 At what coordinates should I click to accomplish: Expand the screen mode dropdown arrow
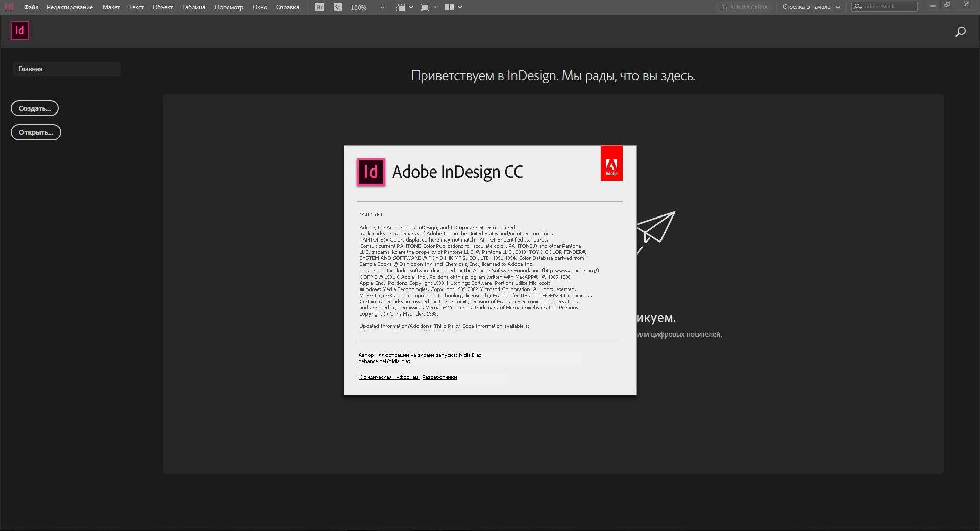pyautogui.click(x=435, y=7)
